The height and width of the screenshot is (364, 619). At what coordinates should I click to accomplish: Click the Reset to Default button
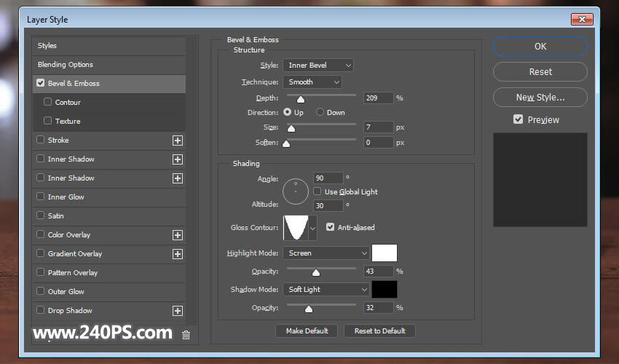[x=379, y=331]
